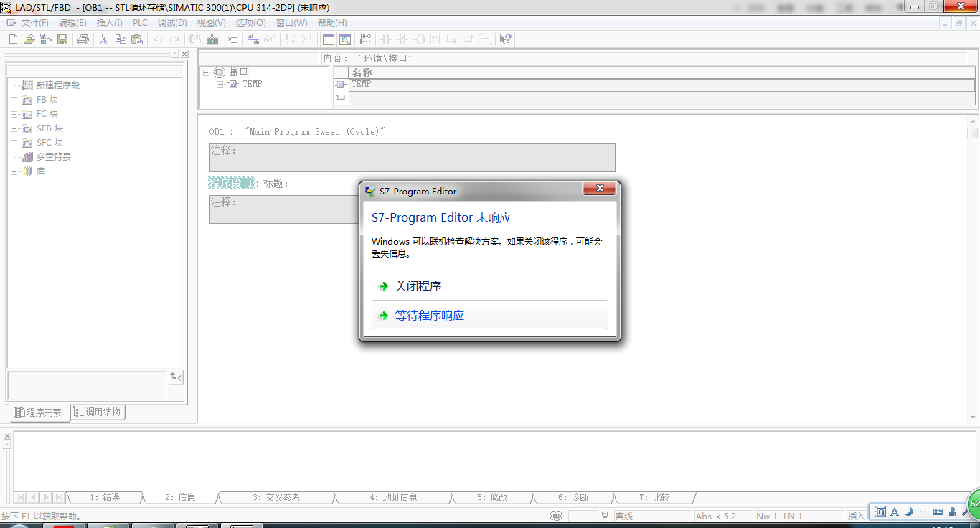The width and height of the screenshot is (980, 528).
Task: Click the Open branch icon
Action: 452,39
